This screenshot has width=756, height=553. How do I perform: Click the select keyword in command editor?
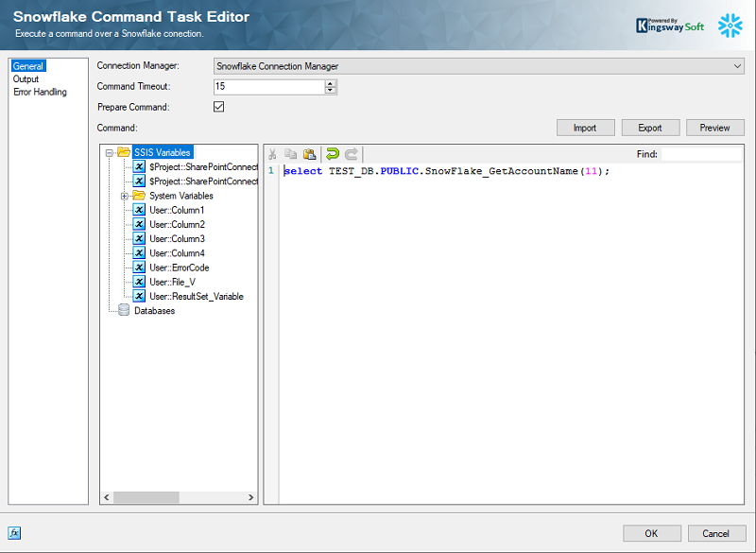click(303, 171)
